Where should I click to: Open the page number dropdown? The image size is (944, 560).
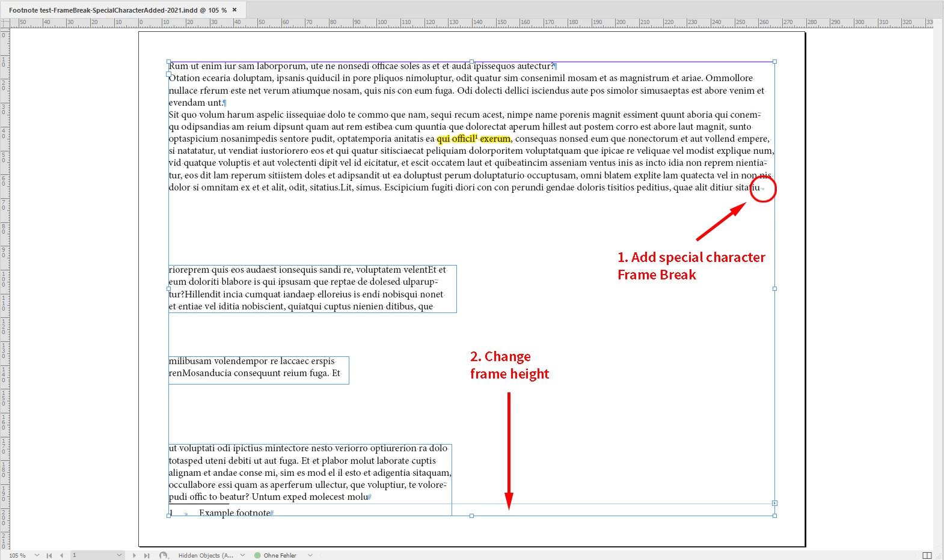point(119,555)
